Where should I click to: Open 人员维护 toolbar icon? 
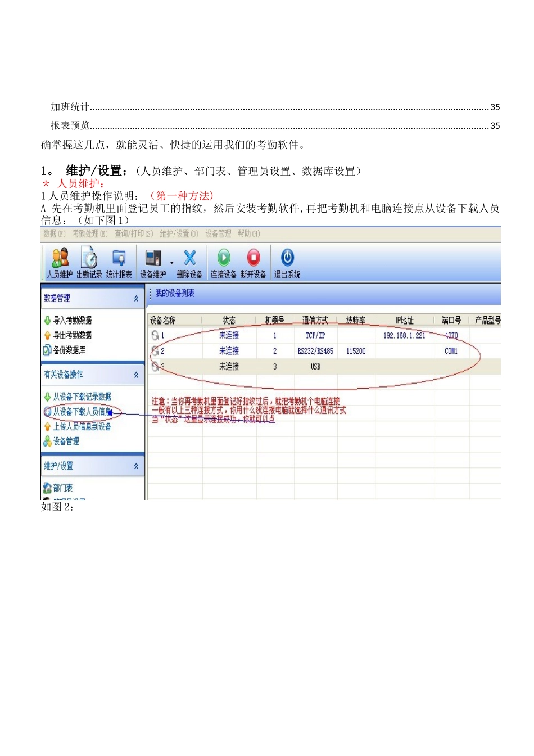pos(60,263)
